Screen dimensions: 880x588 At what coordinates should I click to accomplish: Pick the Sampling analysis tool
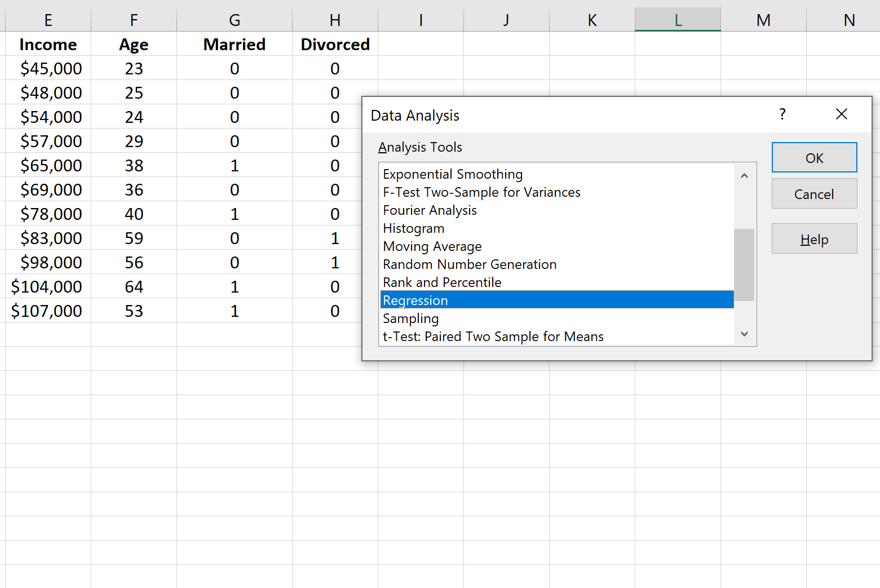click(410, 318)
